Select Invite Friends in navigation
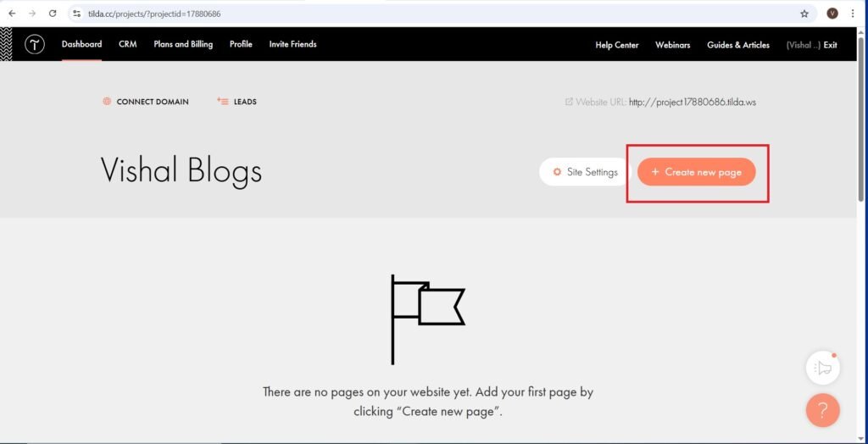 tap(292, 44)
